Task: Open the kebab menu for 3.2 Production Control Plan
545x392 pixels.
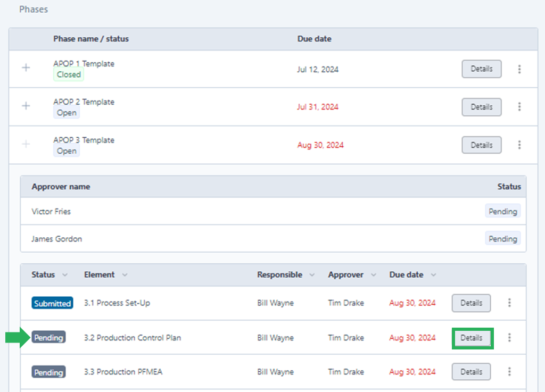Action: point(509,338)
